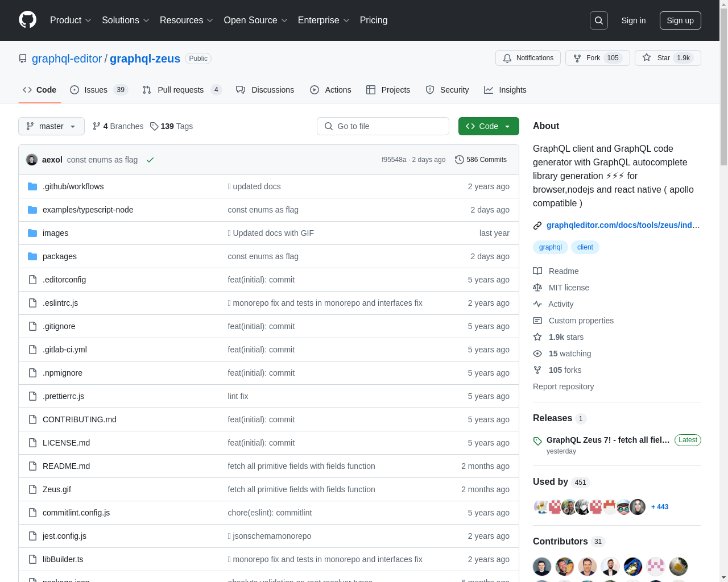Open the Custom properties link
The height and width of the screenshot is (582, 728).
point(573,321)
